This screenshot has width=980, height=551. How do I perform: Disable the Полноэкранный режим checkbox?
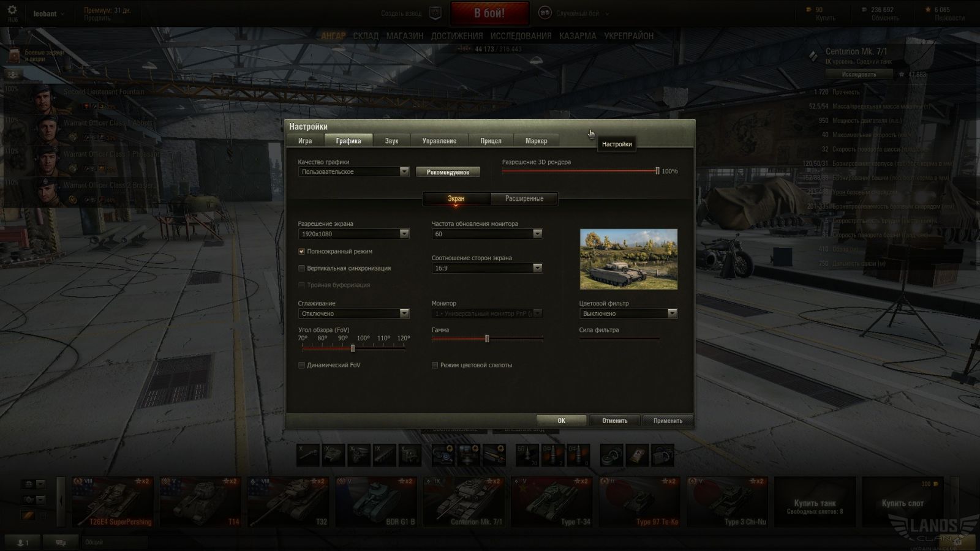(301, 252)
